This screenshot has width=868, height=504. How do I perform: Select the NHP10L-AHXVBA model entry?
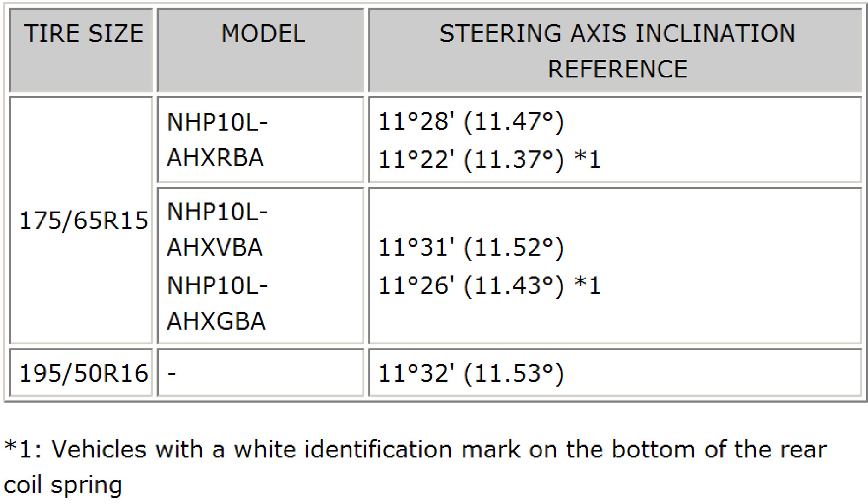[x=217, y=229]
